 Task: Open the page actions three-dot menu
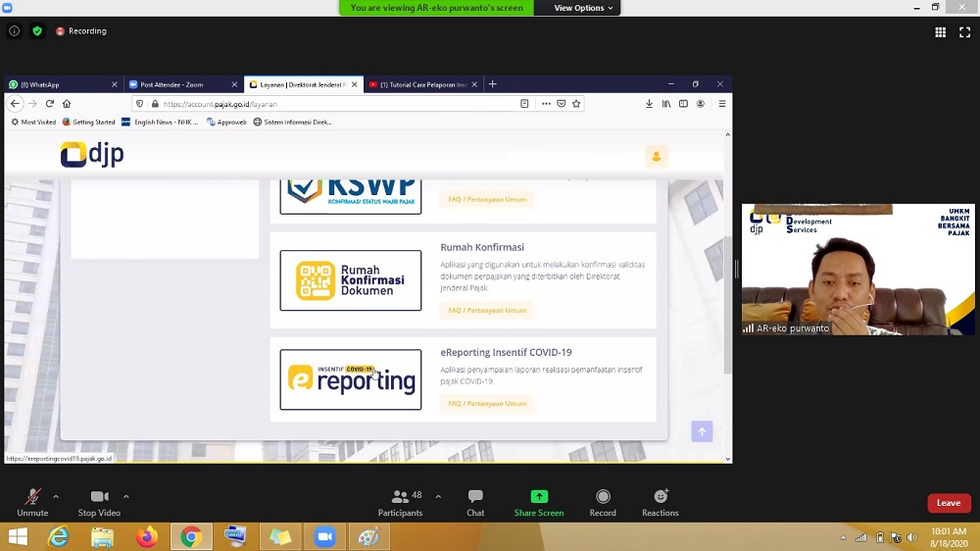(546, 104)
